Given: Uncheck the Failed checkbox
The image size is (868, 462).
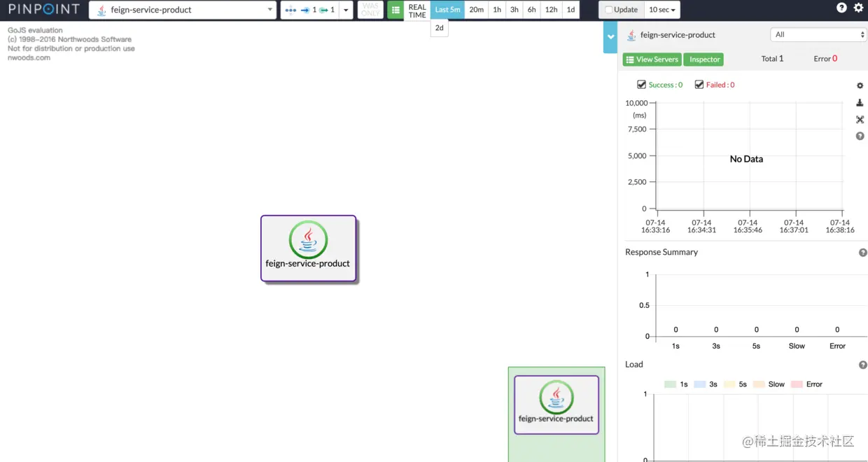Looking at the screenshot, I should [x=699, y=85].
